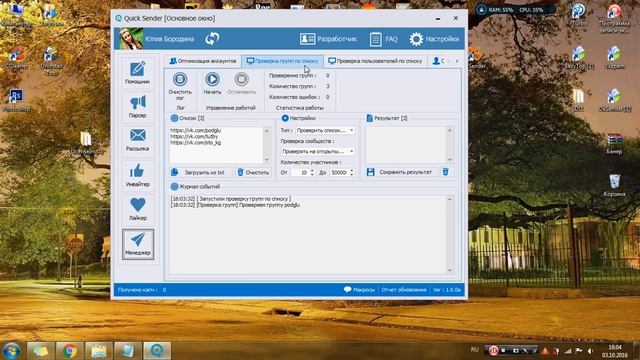This screenshot has height=360, width=640.
Task: Switch to Проверка пользователей по списку tab
Action: pyautogui.click(x=376, y=61)
